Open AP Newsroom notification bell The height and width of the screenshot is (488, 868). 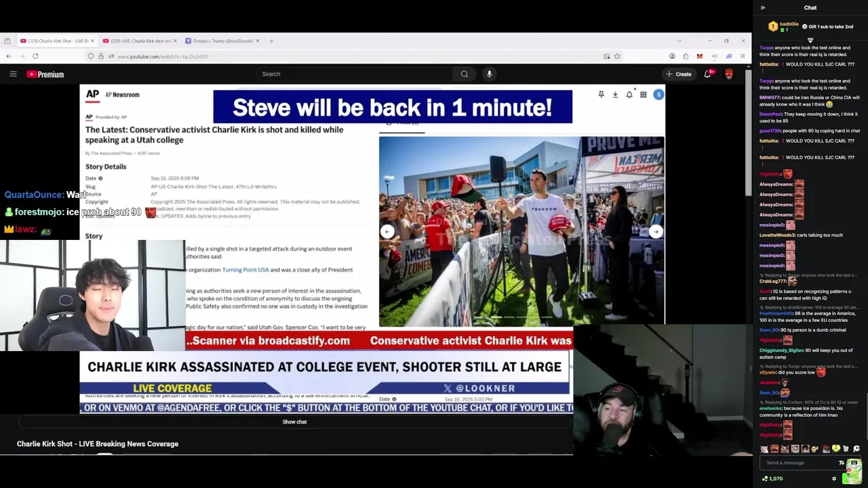[x=629, y=94]
